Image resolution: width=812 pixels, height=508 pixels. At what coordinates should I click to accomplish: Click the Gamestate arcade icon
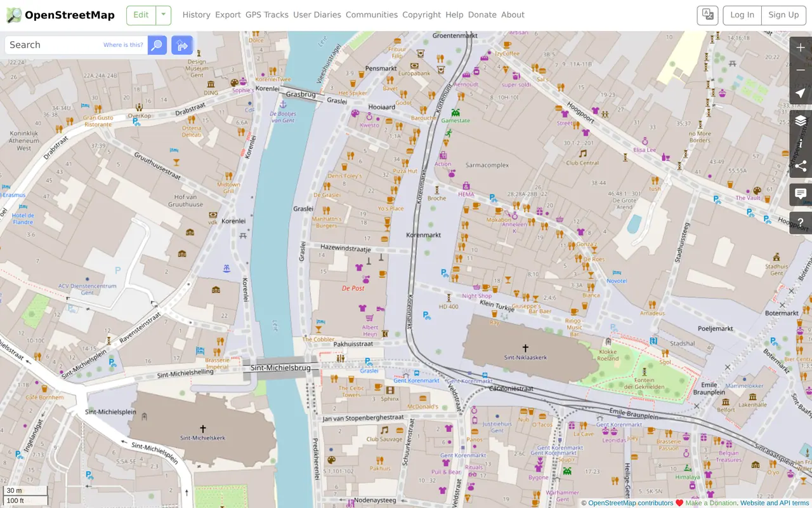coord(455,112)
